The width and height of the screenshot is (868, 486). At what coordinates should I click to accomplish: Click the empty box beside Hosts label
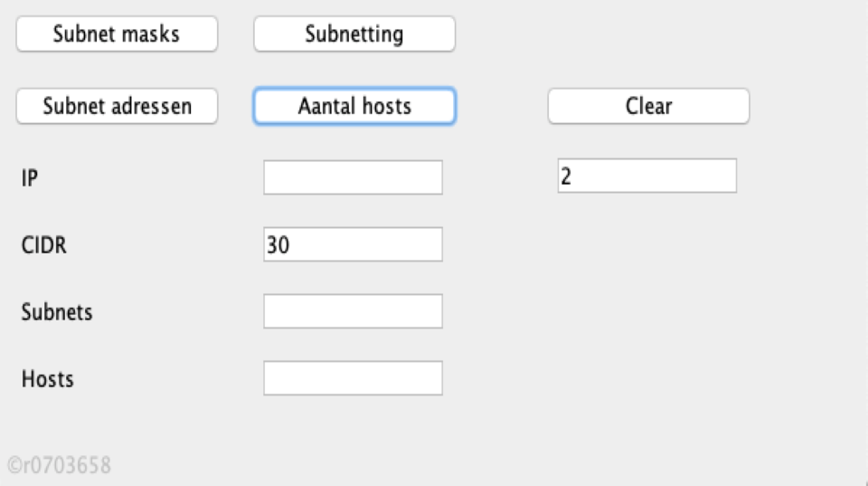tap(353, 378)
